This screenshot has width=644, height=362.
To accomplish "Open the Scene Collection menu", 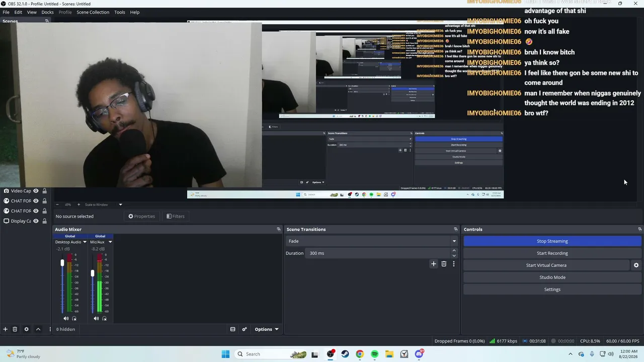I will (93, 12).
